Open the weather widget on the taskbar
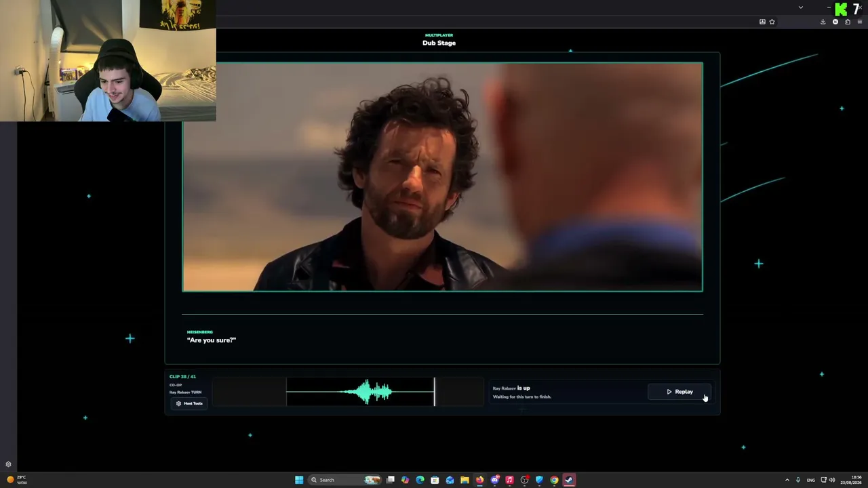 [x=16, y=480]
